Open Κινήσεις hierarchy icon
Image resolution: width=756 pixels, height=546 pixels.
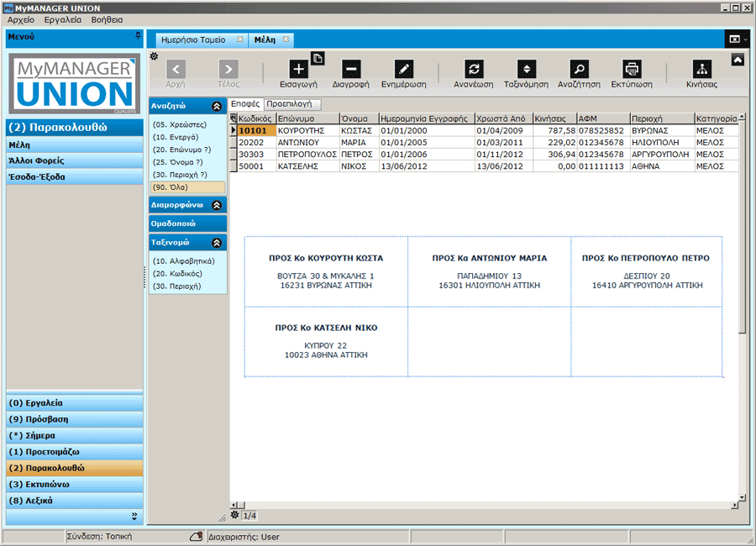(702, 69)
